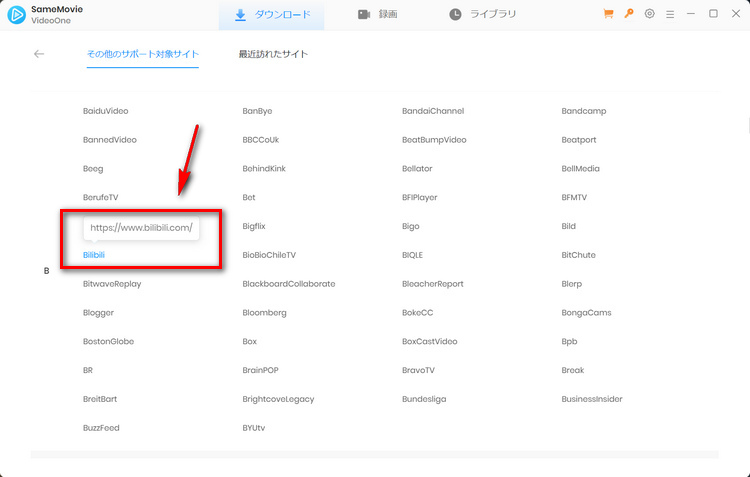Select the Bellator site entry
The height and width of the screenshot is (477, 750).
click(x=417, y=168)
